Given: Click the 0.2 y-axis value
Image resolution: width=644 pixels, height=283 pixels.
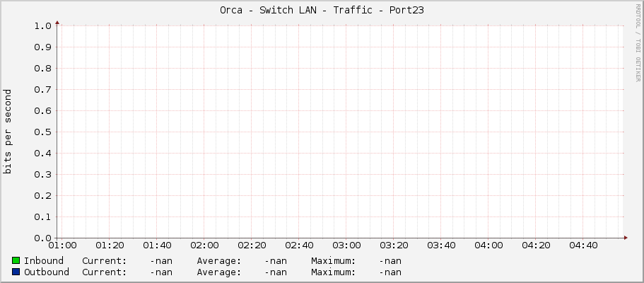Looking at the screenshot, I should (x=42, y=195).
